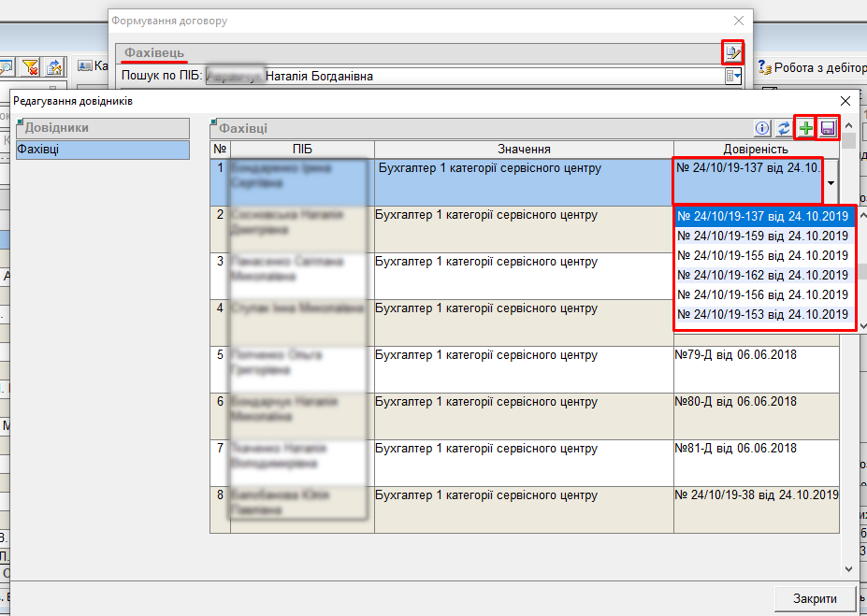Image resolution: width=867 pixels, height=616 pixels.
Task: Open the blue info icon in Фахівці
Action: (x=762, y=128)
